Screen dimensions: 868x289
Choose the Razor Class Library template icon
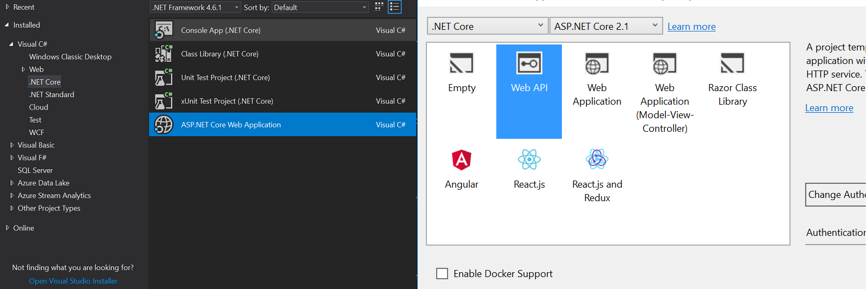coord(733,63)
